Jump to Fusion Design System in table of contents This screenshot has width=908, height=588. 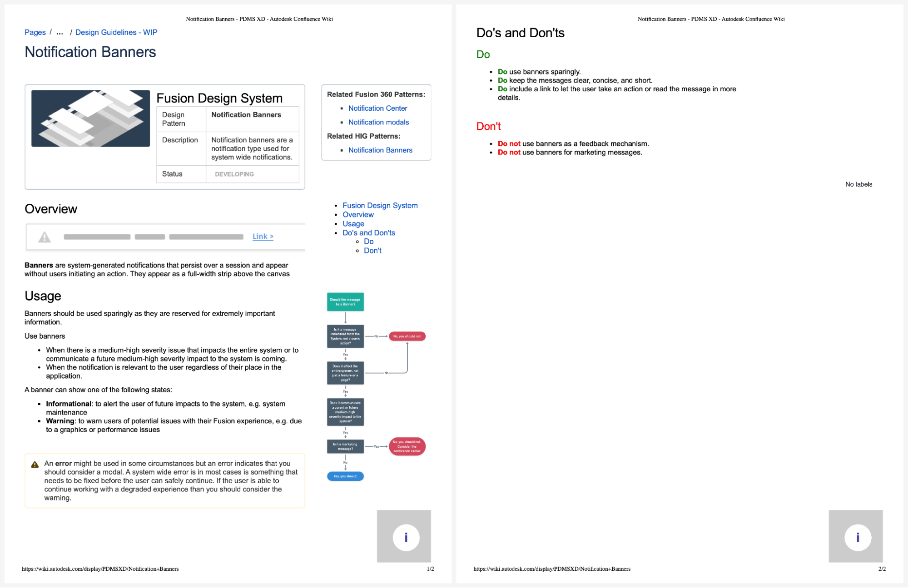[x=380, y=205]
